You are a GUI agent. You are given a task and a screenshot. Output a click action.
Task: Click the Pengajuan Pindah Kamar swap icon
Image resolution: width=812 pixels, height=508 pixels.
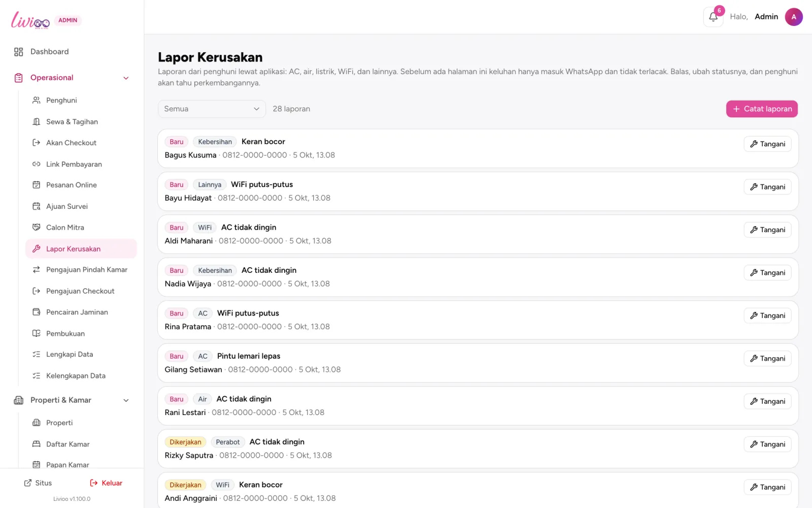[x=37, y=270]
